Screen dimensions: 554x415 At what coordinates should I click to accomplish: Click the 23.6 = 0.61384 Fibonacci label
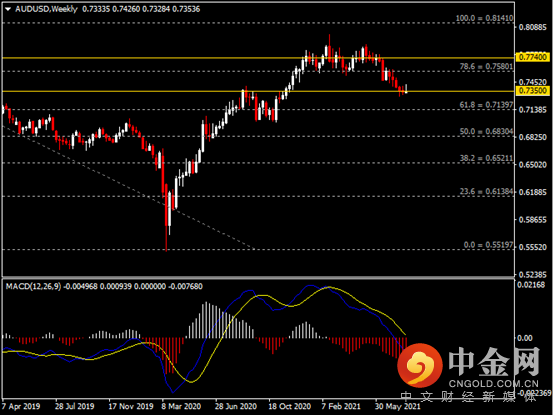pos(486,191)
